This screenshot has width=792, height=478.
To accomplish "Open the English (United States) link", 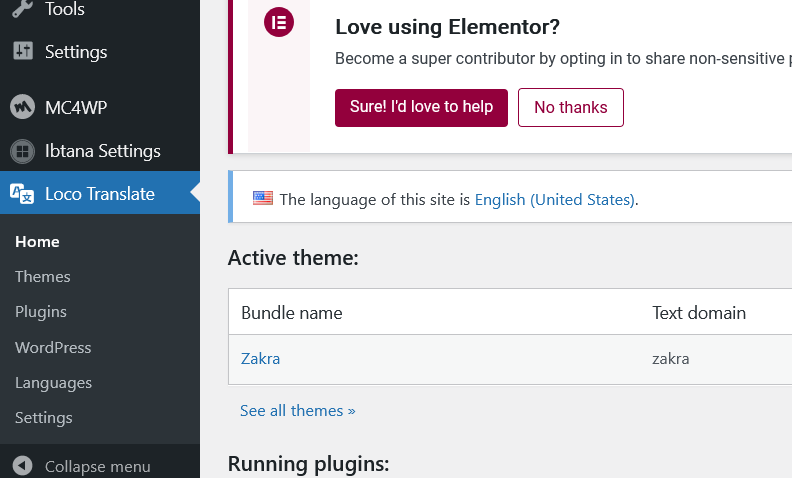I will tap(555, 200).
